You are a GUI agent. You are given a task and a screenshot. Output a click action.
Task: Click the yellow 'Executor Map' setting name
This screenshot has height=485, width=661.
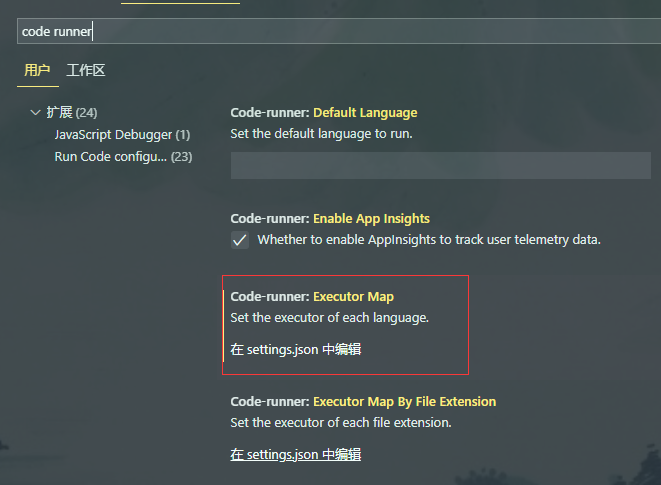[353, 296]
